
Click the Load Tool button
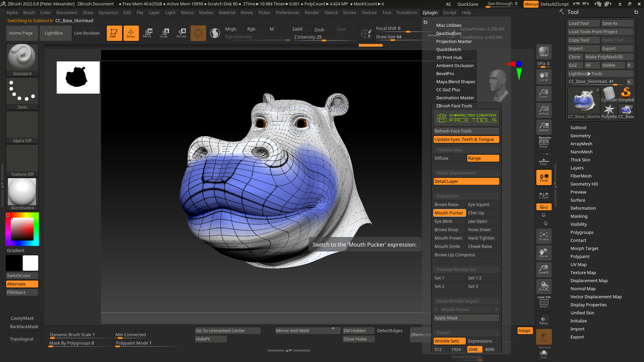584,23
